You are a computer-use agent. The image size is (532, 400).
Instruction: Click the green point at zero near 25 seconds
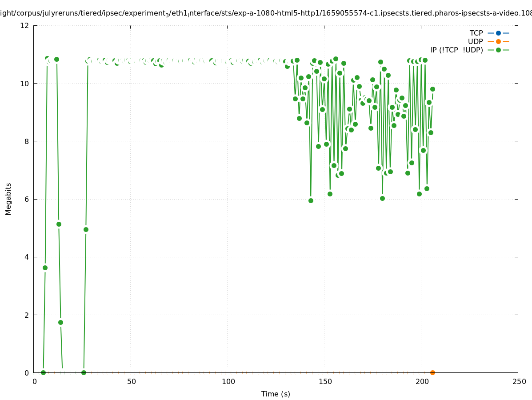point(84,372)
